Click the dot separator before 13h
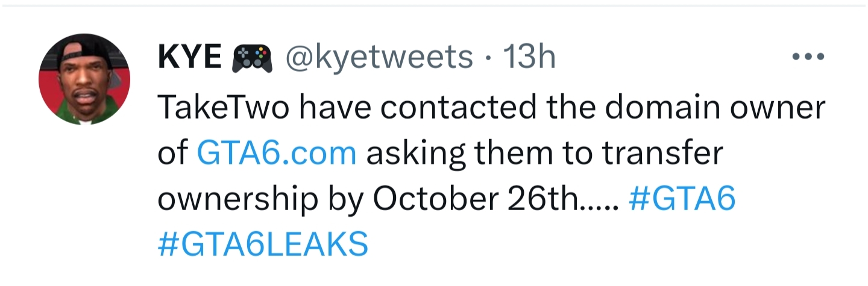The height and width of the screenshot is (286, 868). [488, 59]
